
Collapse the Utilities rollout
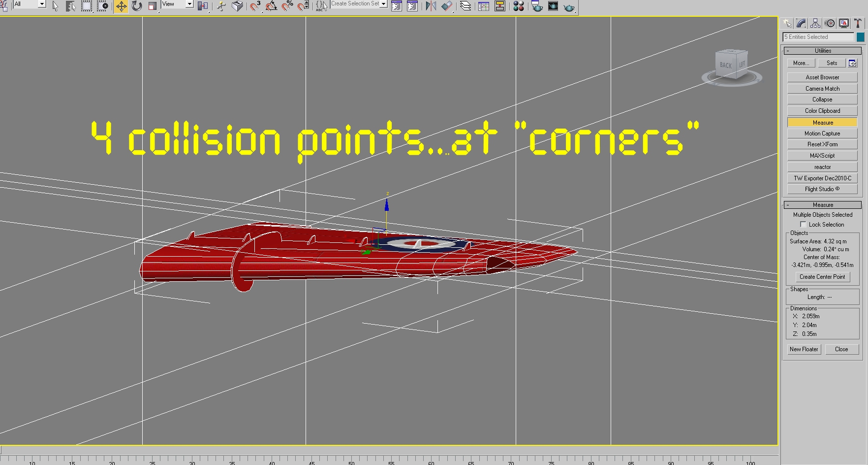click(823, 51)
